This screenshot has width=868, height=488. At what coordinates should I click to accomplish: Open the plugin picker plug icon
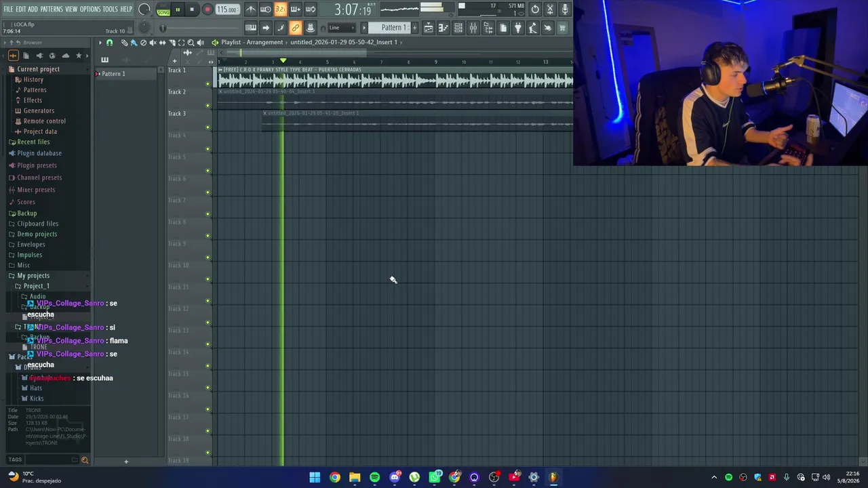pyautogui.click(x=518, y=28)
